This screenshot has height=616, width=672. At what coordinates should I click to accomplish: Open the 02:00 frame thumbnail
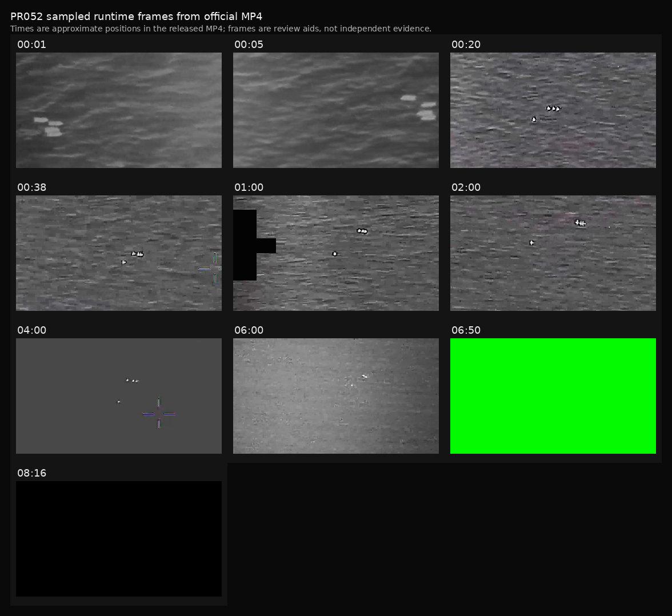(x=553, y=253)
